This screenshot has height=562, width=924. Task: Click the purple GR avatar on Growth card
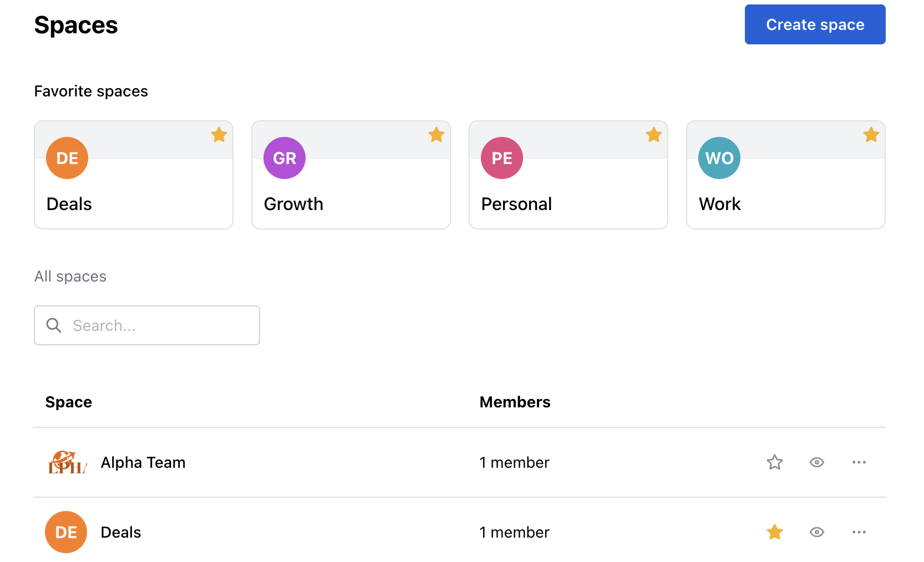point(285,158)
